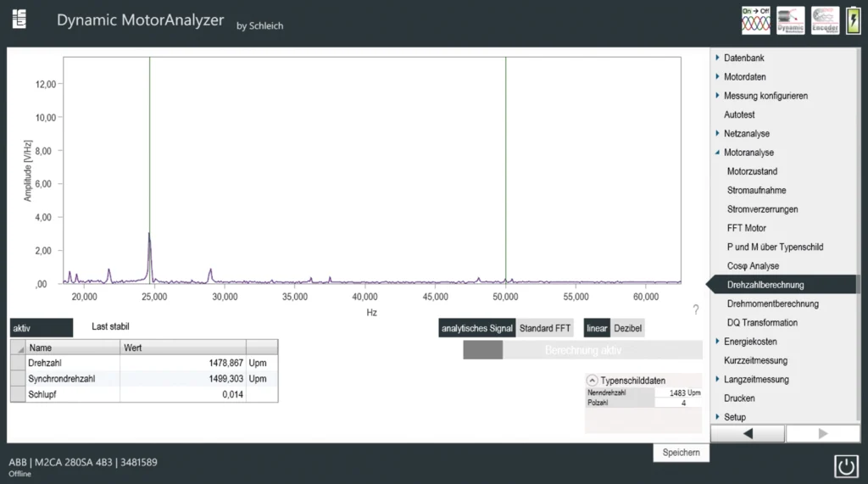The height and width of the screenshot is (484, 868).
Task: Select Drehmomentberechnung in sidebar
Action: pos(772,303)
